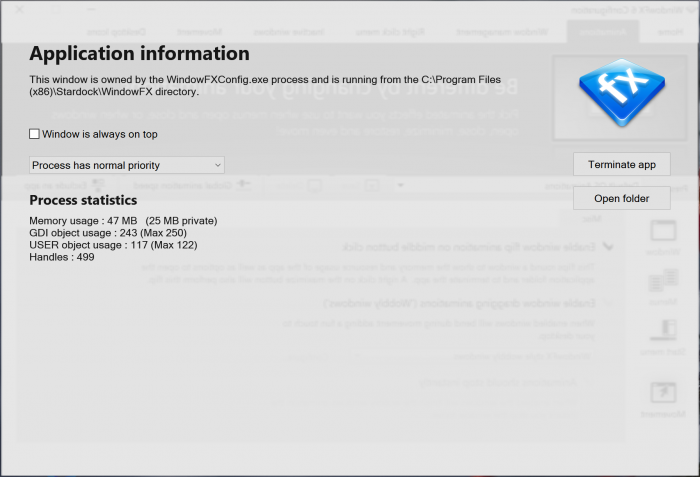Screen dimensions: 700x477
Task: Open the Process has normal priority dropdown
Action: tap(127, 165)
